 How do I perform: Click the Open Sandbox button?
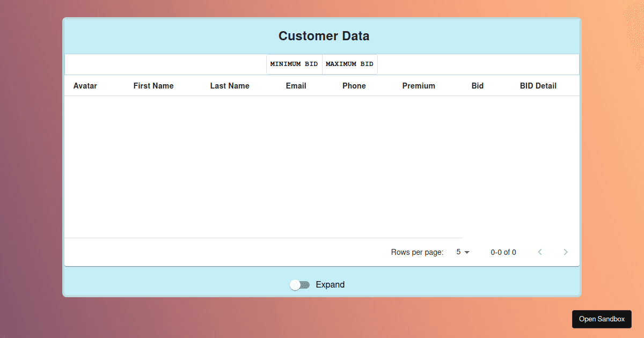pyautogui.click(x=602, y=319)
